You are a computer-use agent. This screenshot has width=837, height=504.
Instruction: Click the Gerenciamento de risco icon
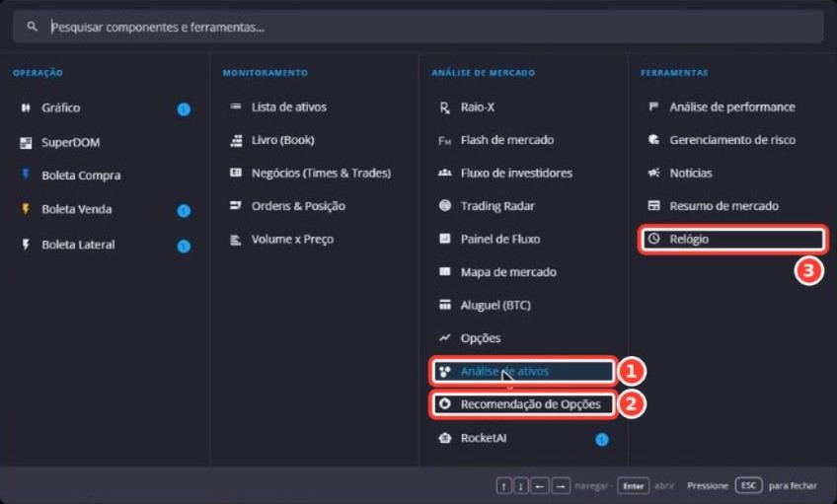coord(653,139)
